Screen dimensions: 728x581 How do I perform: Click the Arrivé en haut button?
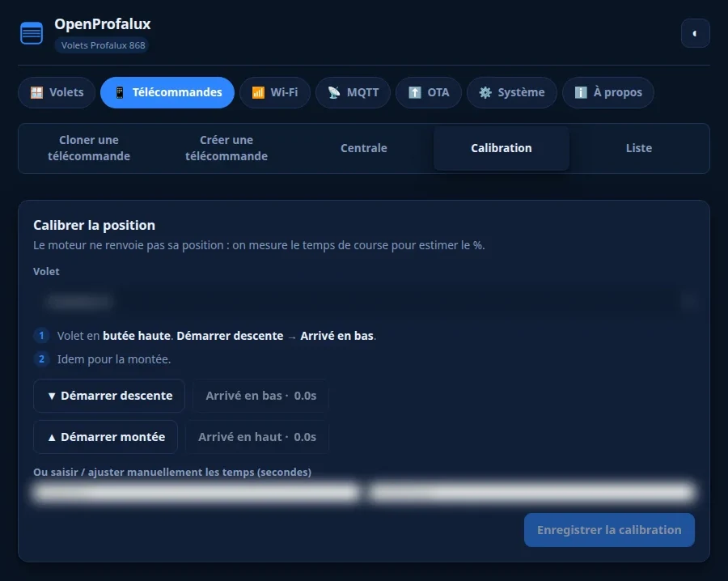257,437
